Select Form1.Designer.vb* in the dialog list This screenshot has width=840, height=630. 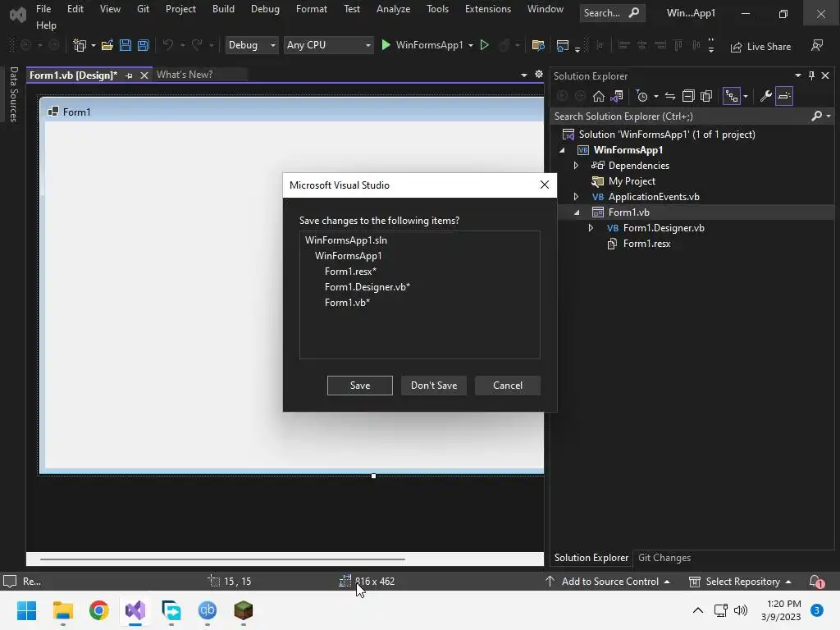coord(367,287)
